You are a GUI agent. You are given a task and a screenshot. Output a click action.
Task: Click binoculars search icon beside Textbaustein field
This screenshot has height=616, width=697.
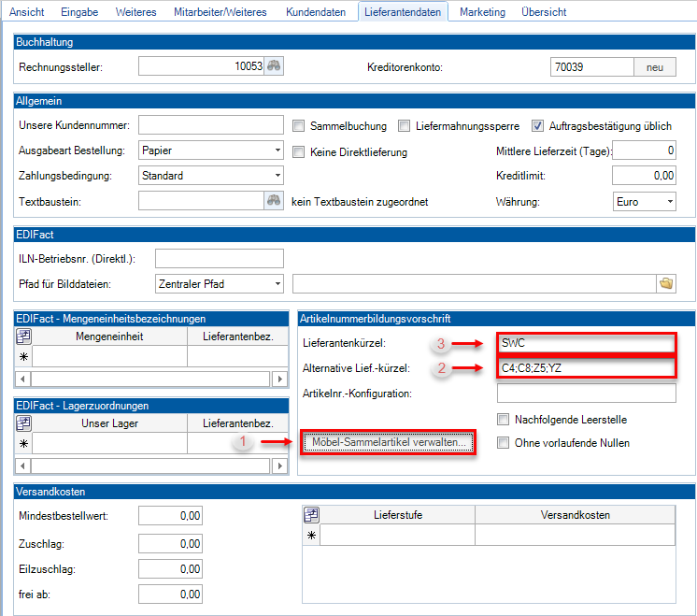[273, 201]
